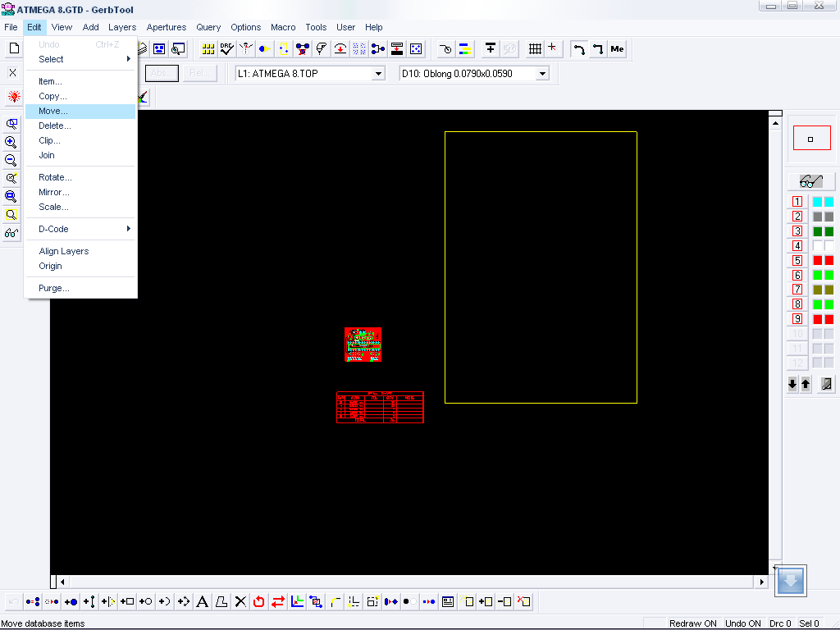Choose Rotate... from the Edit menu

click(x=80, y=177)
